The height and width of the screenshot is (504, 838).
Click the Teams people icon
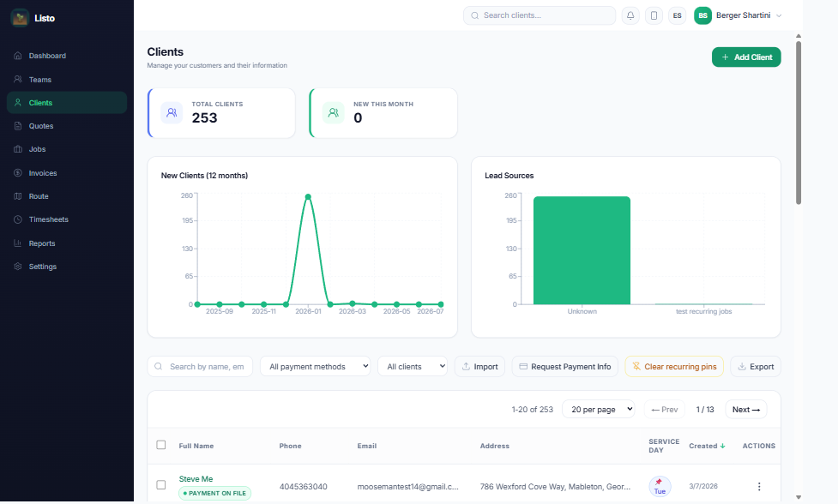18,79
